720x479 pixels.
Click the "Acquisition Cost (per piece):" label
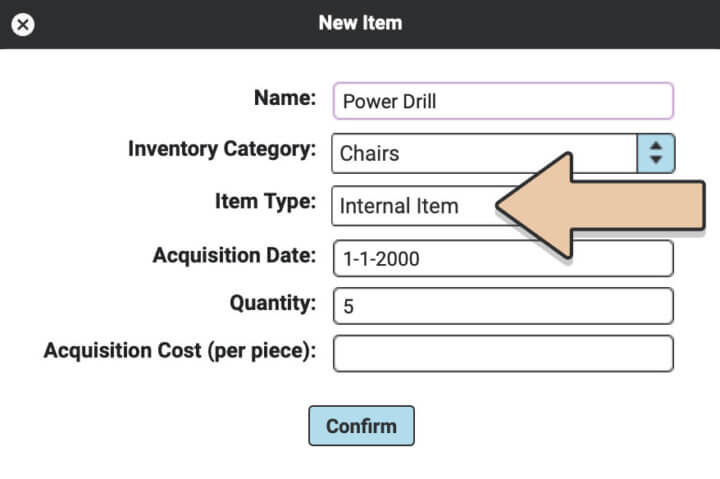pos(180,351)
